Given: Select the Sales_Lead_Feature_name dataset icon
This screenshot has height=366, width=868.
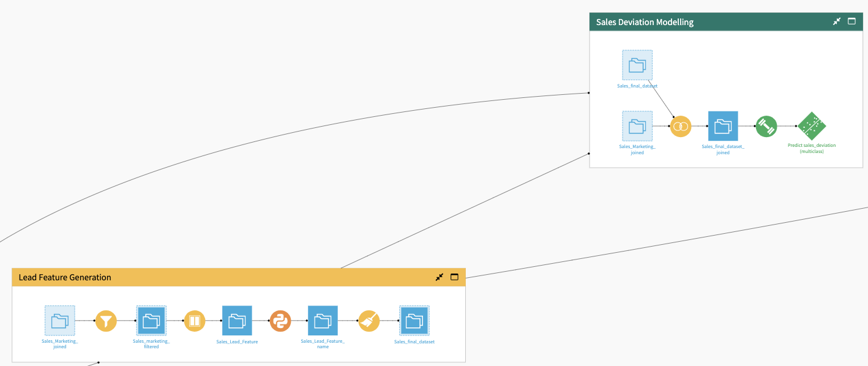Looking at the screenshot, I should tap(323, 321).
